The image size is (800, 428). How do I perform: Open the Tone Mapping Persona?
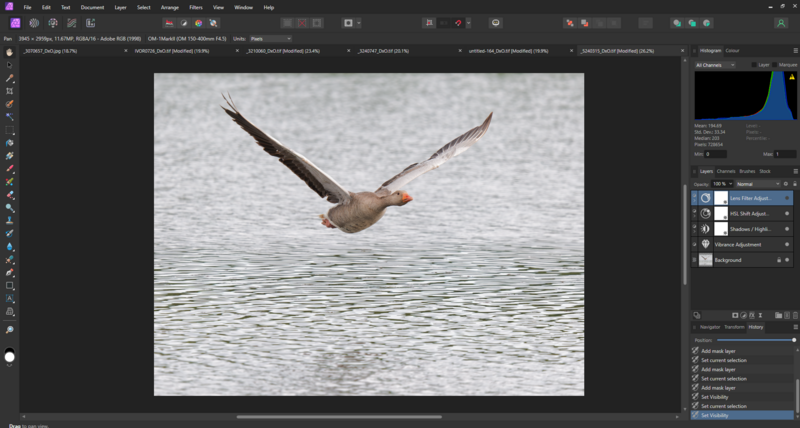(72, 23)
